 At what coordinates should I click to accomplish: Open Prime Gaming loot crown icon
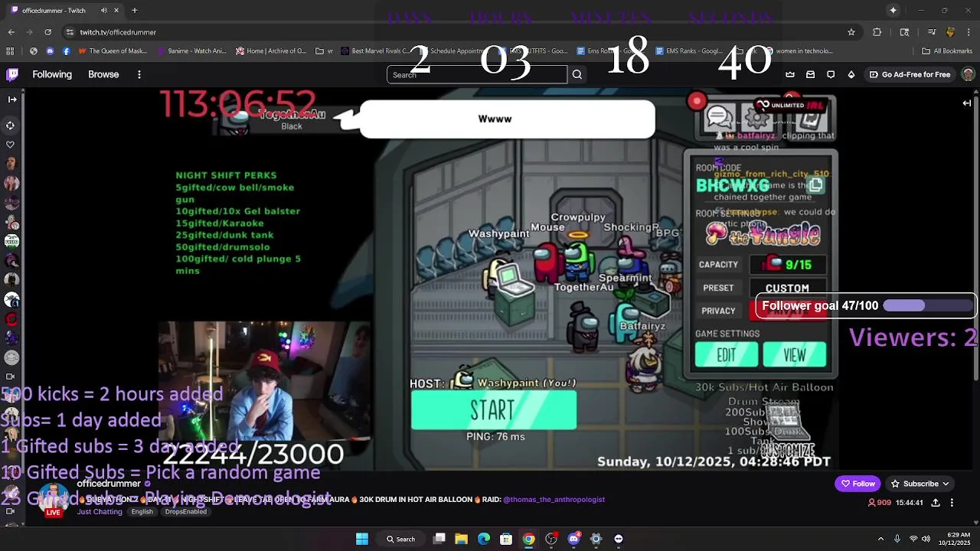pos(790,74)
